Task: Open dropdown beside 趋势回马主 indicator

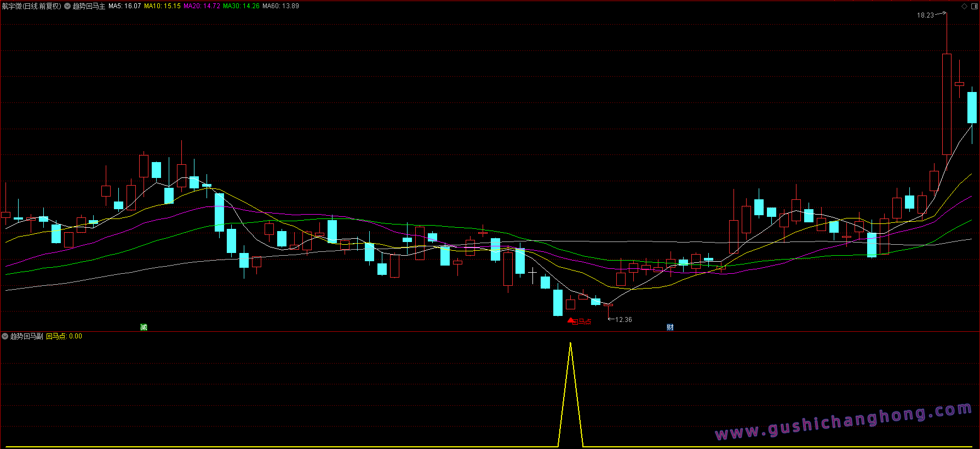Action: 67,6
